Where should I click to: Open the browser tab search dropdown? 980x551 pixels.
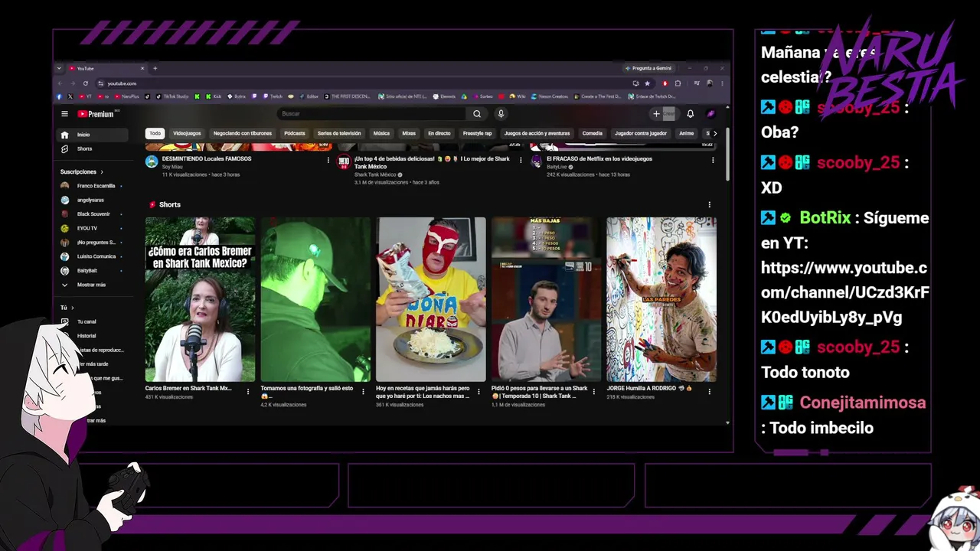59,68
